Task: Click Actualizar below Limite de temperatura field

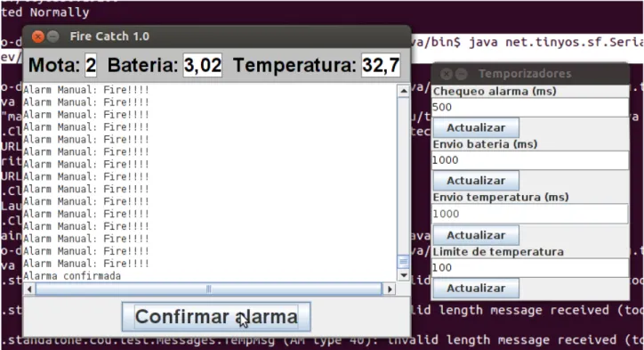Action: tap(476, 288)
